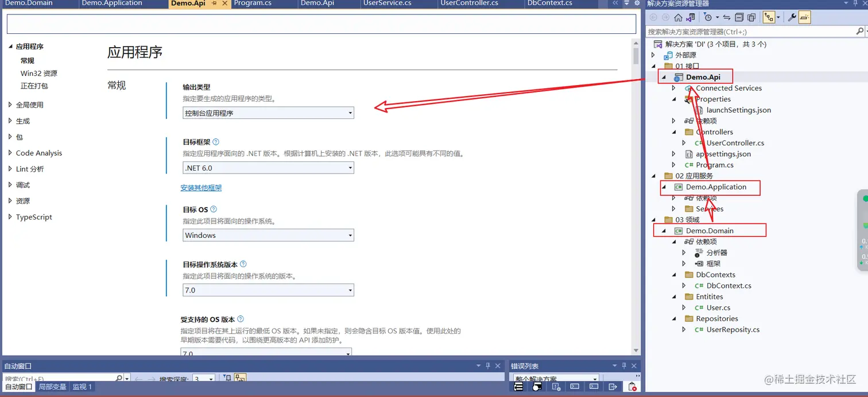The image size is (868, 397).
Task: Open dropdown arrow beside file nesting button
Action: [x=778, y=17]
